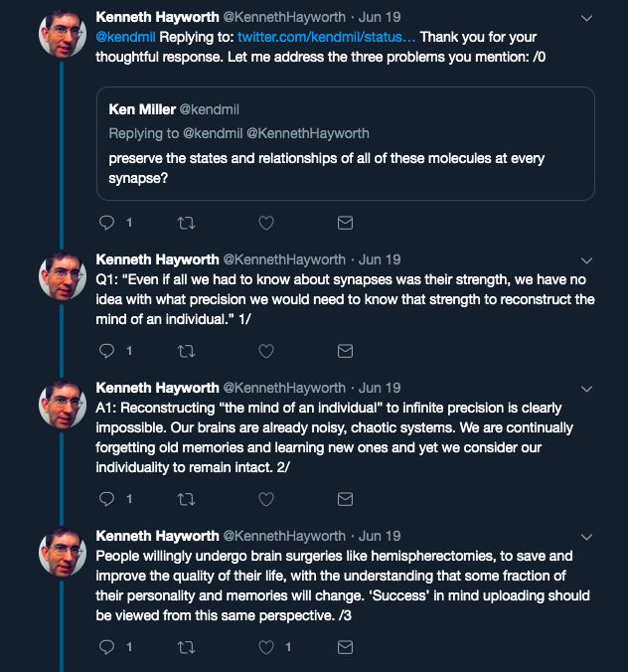Message the hemispherectomies tweet using envelope icon
The image size is (628, 672).
pyautogui.click(x=345, y=647)
